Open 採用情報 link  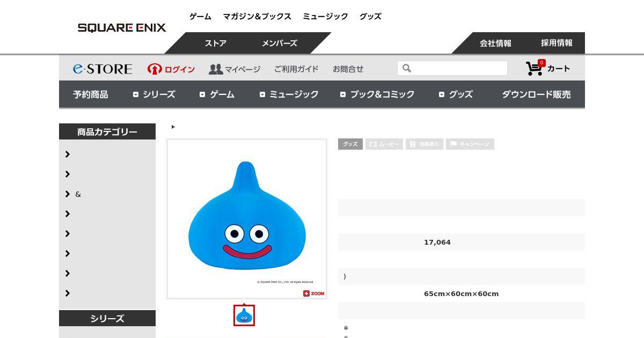click(557, 43)
